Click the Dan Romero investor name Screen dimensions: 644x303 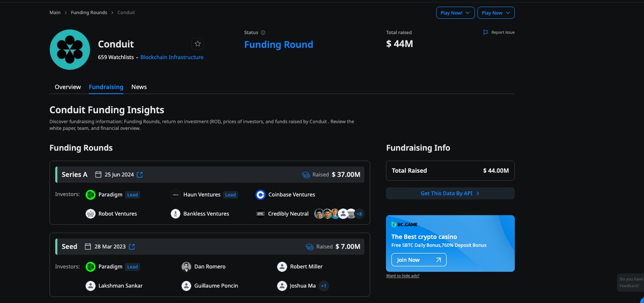click(210, 266)
